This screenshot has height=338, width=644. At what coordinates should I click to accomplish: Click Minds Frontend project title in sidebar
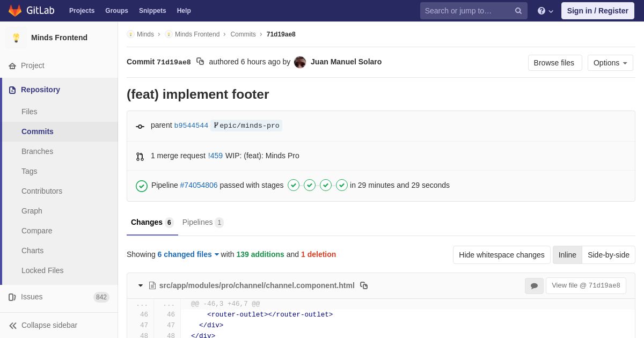tap(59, 38)
